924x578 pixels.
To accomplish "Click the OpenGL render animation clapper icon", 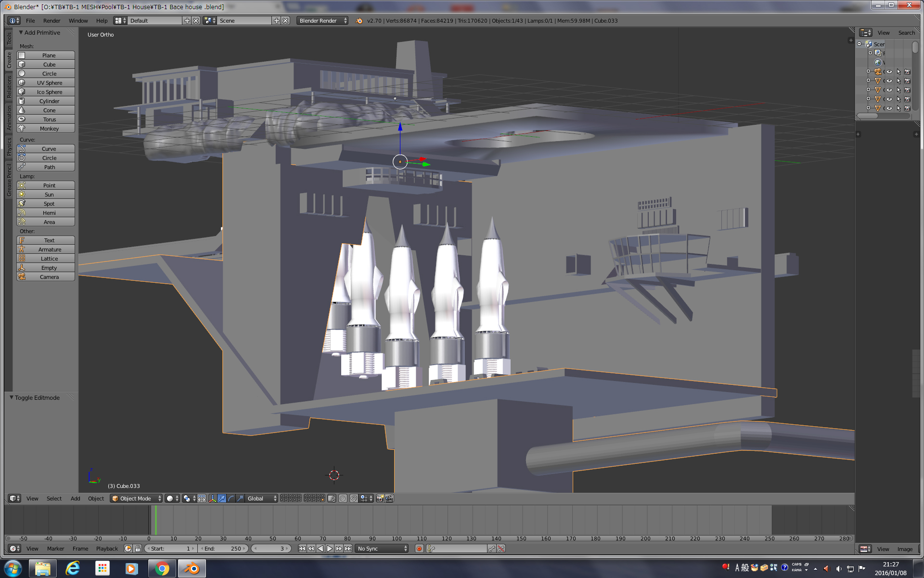I will point(389,499).
